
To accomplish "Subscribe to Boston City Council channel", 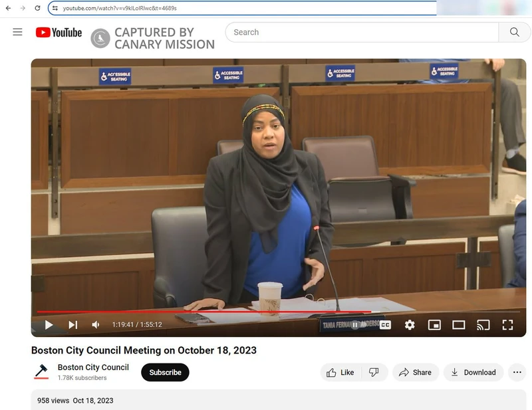I will (165, 372).
